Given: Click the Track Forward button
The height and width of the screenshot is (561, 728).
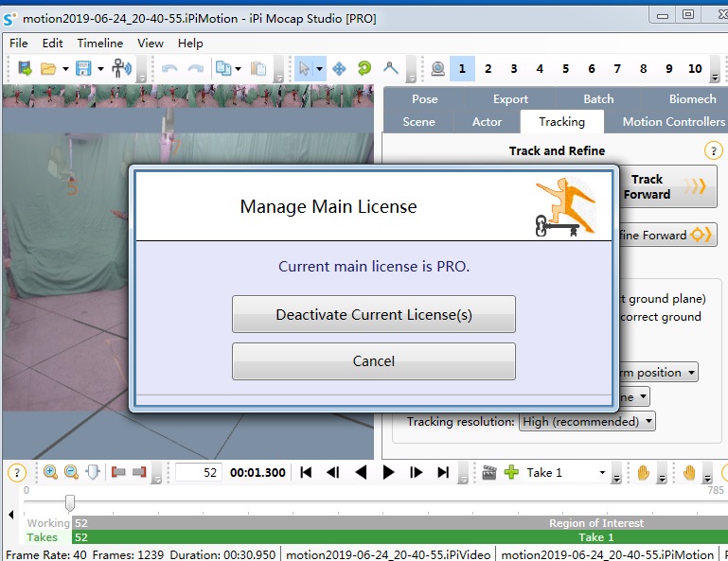Looking at the screenshot, I should [667, 186].
